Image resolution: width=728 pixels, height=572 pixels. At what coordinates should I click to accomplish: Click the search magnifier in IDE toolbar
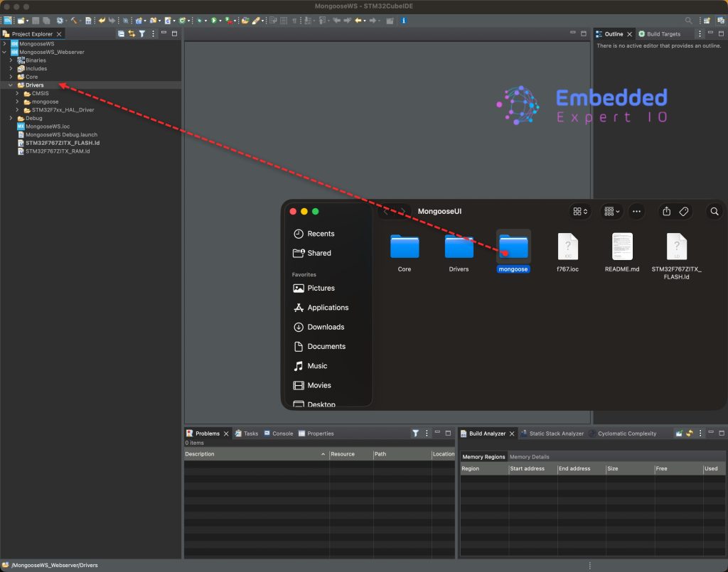pyautogui.click(x=688, y=21)
